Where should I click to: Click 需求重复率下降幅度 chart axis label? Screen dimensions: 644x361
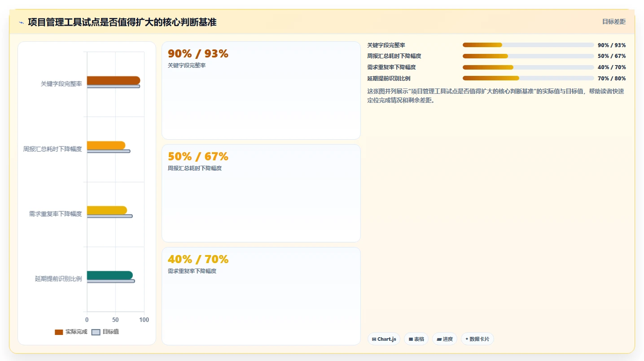[x=56, y=214]
